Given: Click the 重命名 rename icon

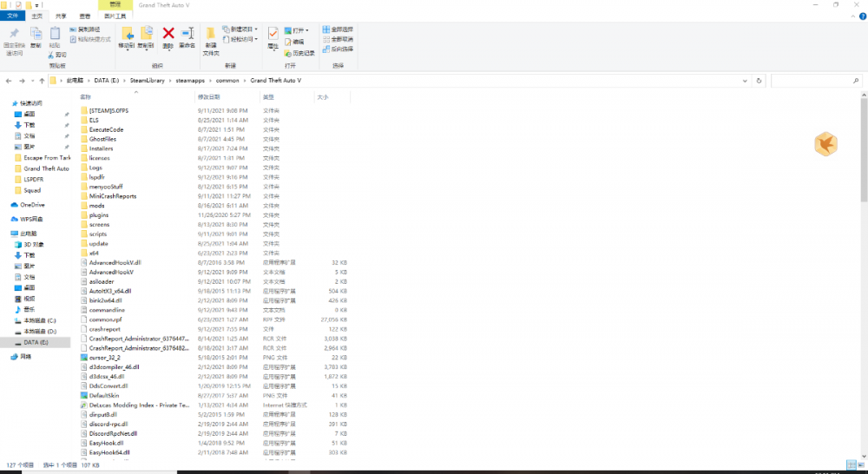Looking at the screenshot, I should [187, 33].
